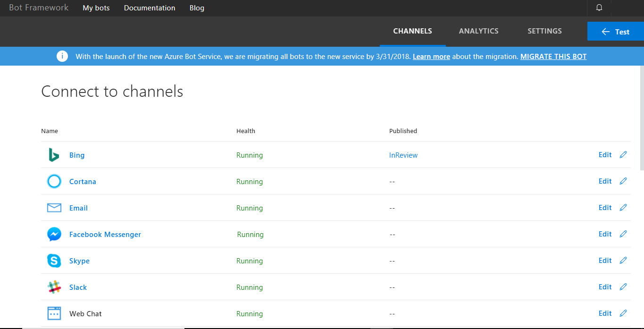
Task: Click MIGRATE THIS BOT link
Action: click(553, 56)
